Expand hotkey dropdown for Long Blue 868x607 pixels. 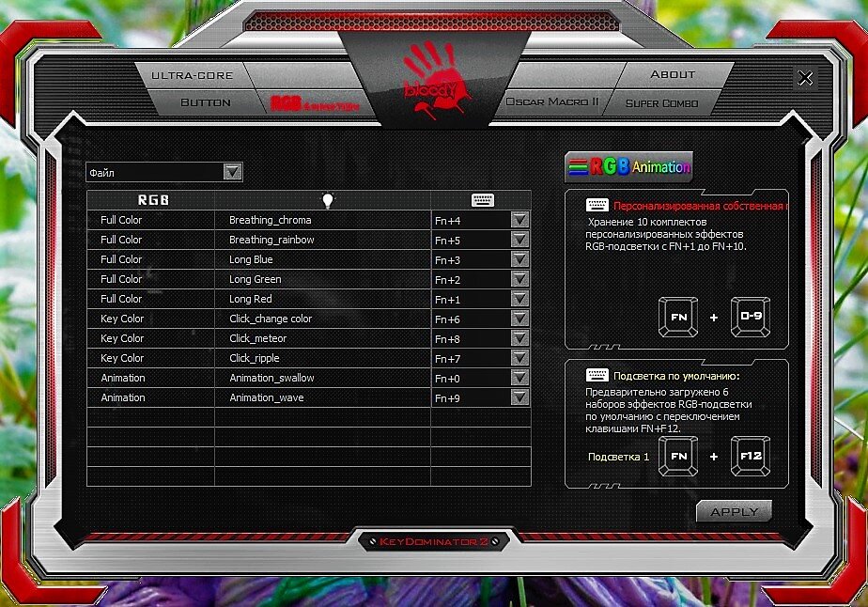(x=519, y=259)
